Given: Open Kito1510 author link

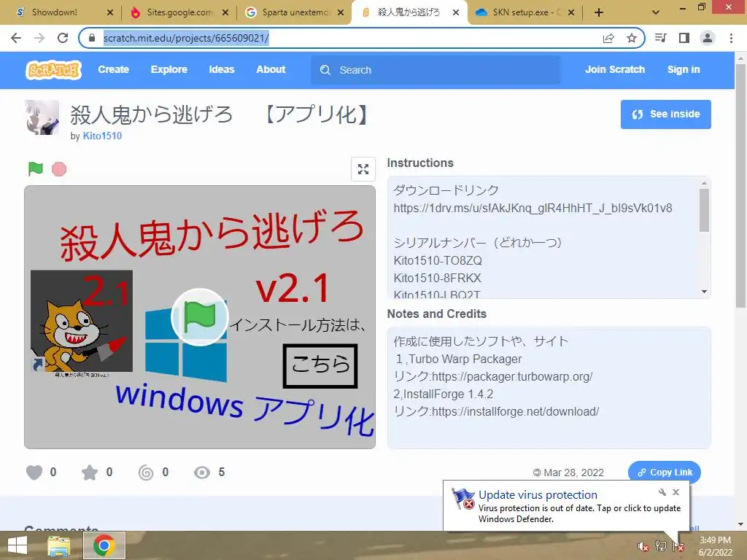Looking at the screenshot, I should (102, 136).
